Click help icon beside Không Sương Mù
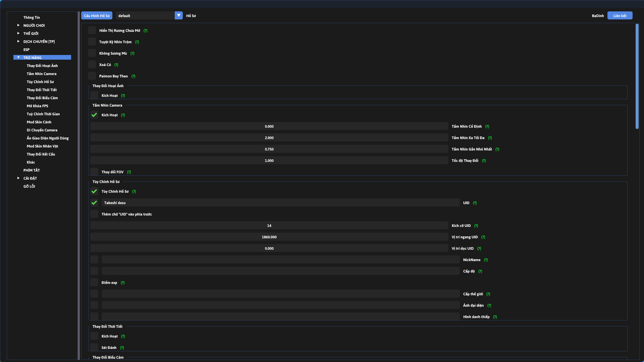 coord(132,54)
